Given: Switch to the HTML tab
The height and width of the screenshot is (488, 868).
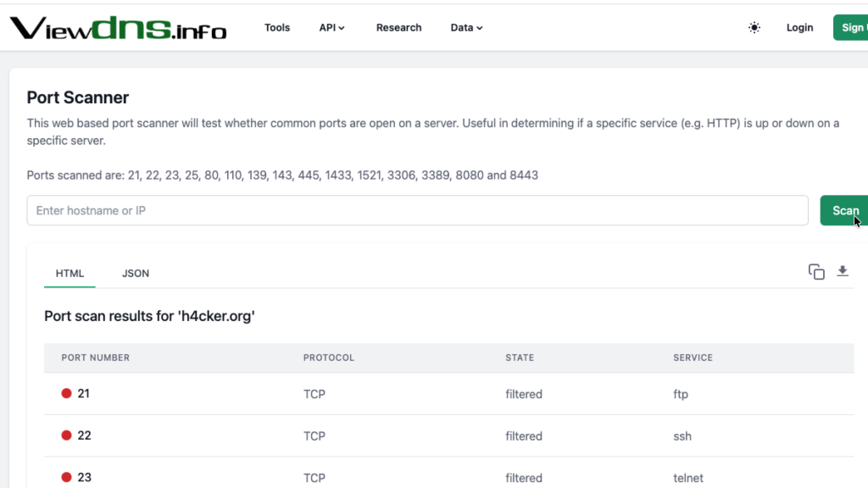Looking at the screenshot, I should [x=70, y=274].
